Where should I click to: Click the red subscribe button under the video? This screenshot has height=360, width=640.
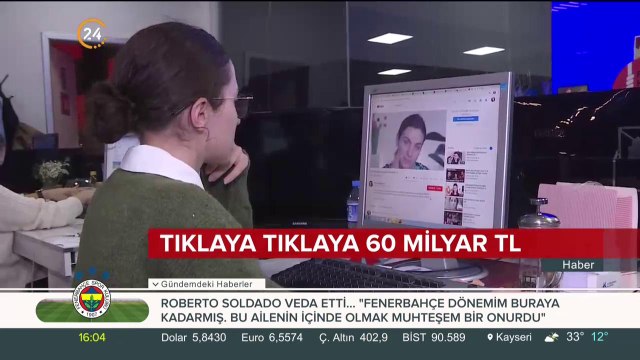coord(435,188)
